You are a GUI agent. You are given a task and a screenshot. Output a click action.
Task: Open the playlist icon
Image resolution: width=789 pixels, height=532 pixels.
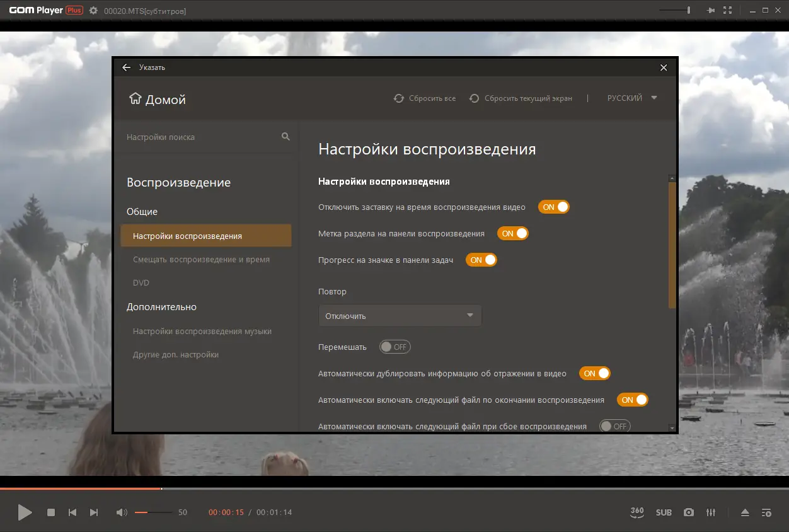pos(766,512)
